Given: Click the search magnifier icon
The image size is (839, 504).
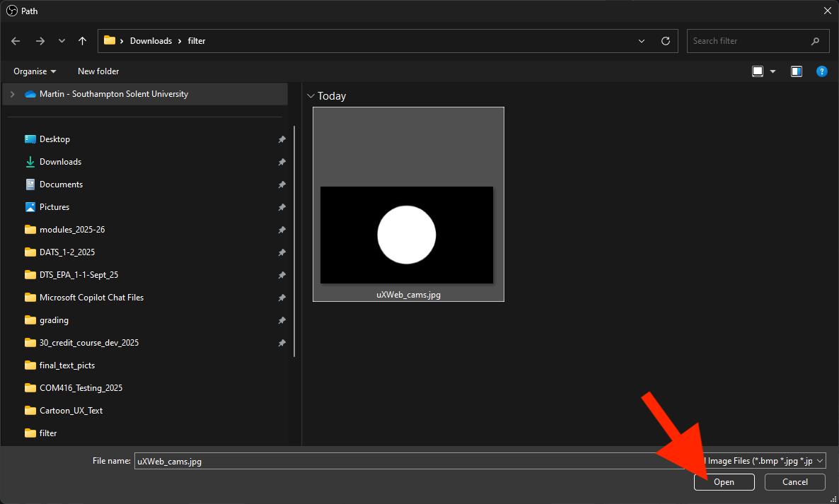Looking at the screenshot, I should [816, 41].
